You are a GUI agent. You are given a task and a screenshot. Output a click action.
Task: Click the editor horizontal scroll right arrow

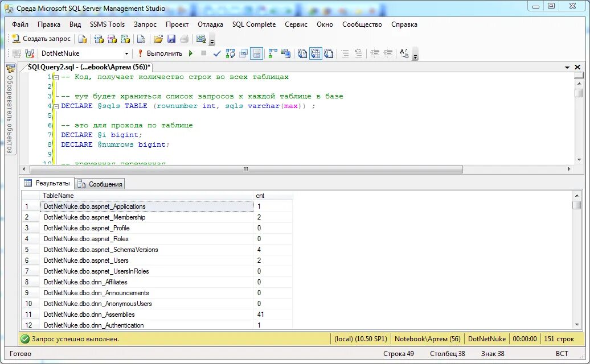point(569,169)
